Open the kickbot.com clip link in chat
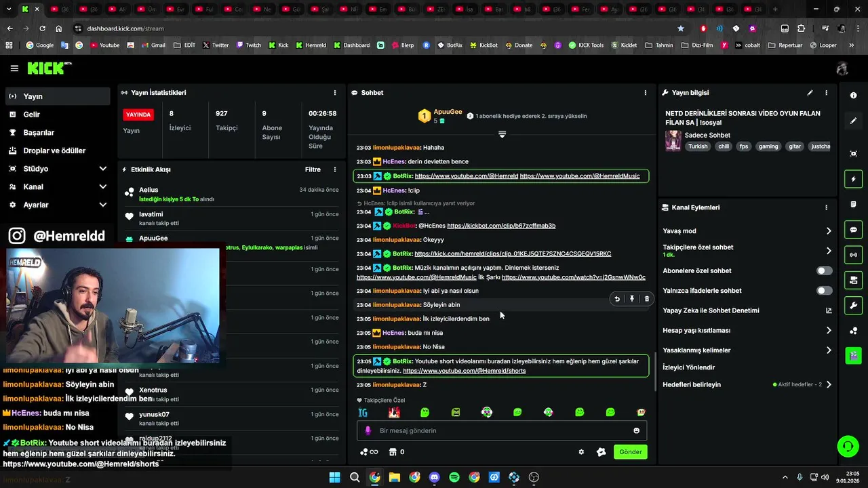The width and height of the screenshot is (868, 488). click(x=501, y=226)
